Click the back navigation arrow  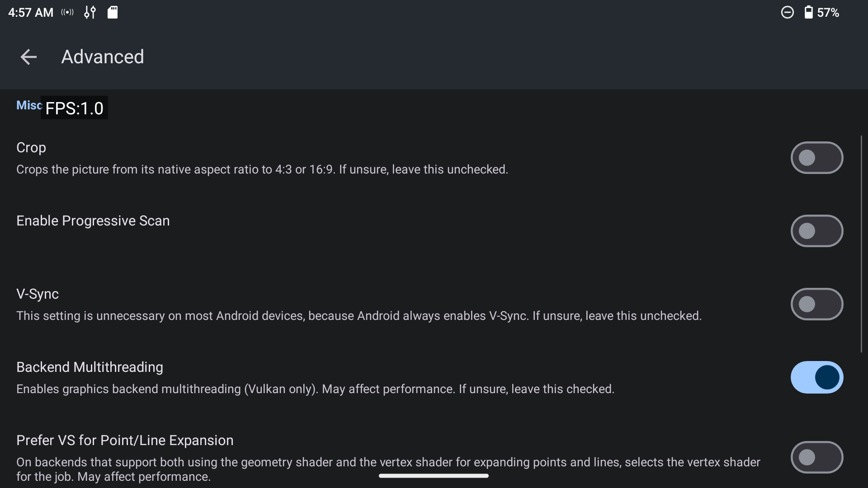tap(28, 56)
